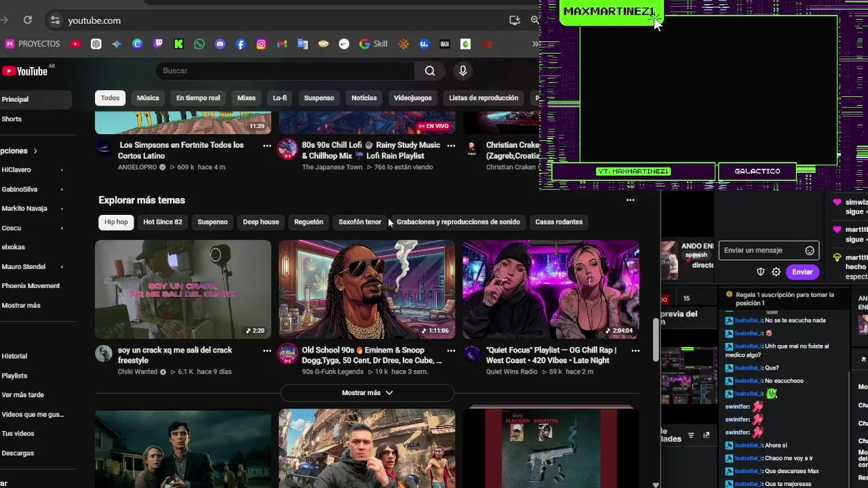Open options menu for Explorar más temas
This screenshot has height=488, width=868.
pos(630,200)
